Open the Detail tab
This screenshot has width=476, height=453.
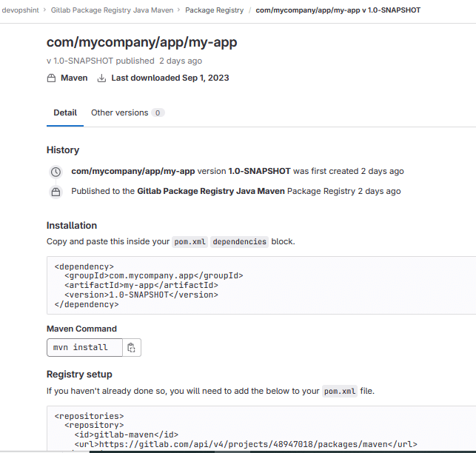coord(65,113)
